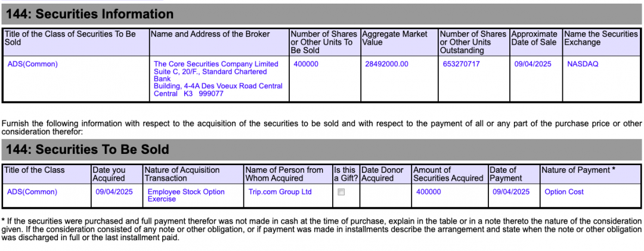Click the NASDAQ securities exchange value
Screen dimensions: 644x251
click(x=583, y=64)
